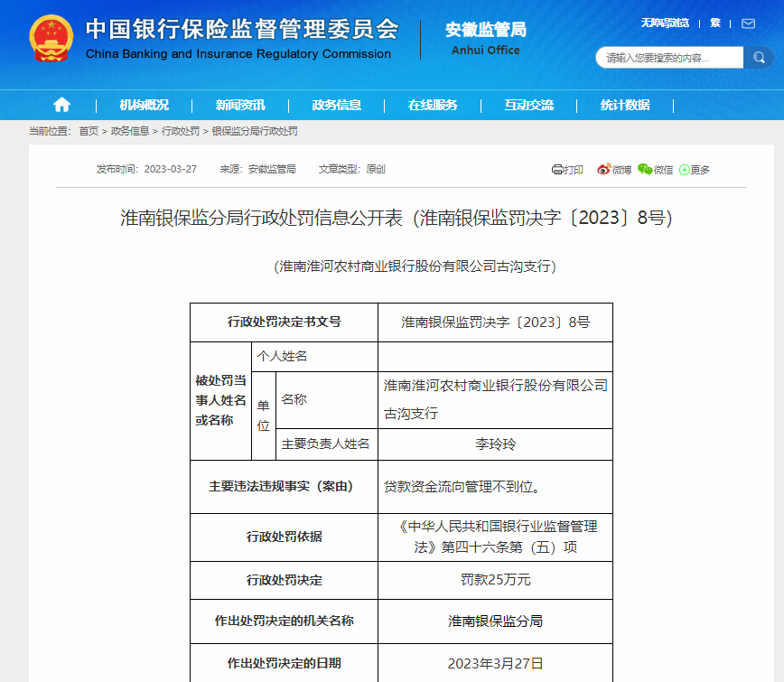Click table cell 被处罚当事人姓名或名称
The width and height of the screenshot is (784, 682).
pos(220,401)
